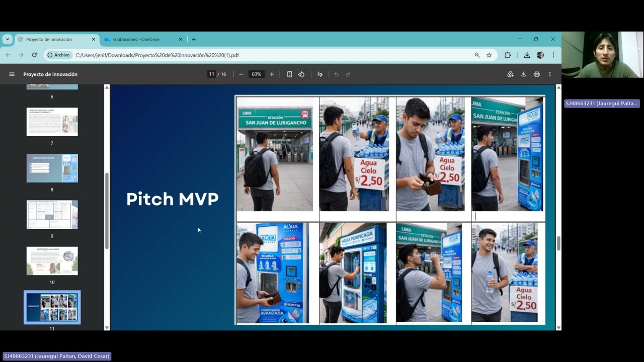Click the Archivo site info chip
This screenshot has height=362, width=644.
[x=59, y=55]
